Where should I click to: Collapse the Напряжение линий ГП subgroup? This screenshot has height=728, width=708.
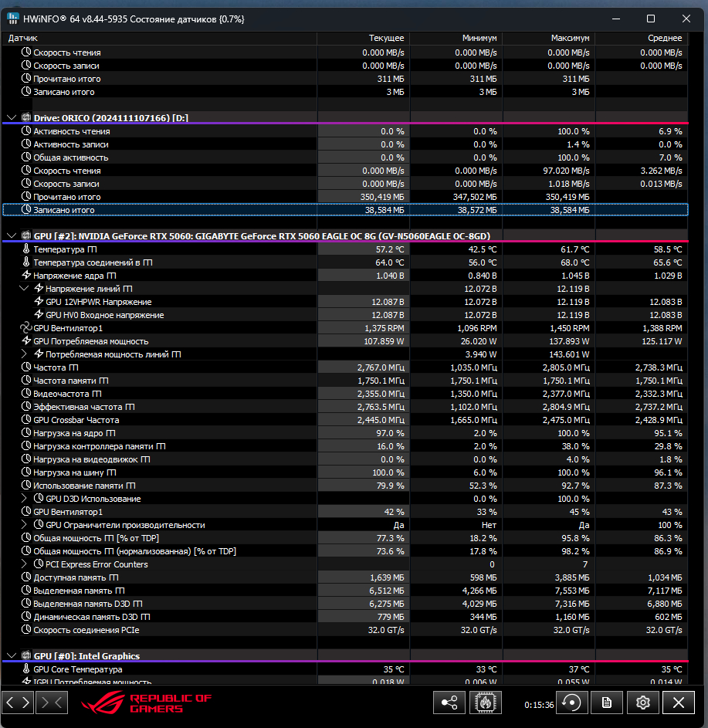point(24,289)
